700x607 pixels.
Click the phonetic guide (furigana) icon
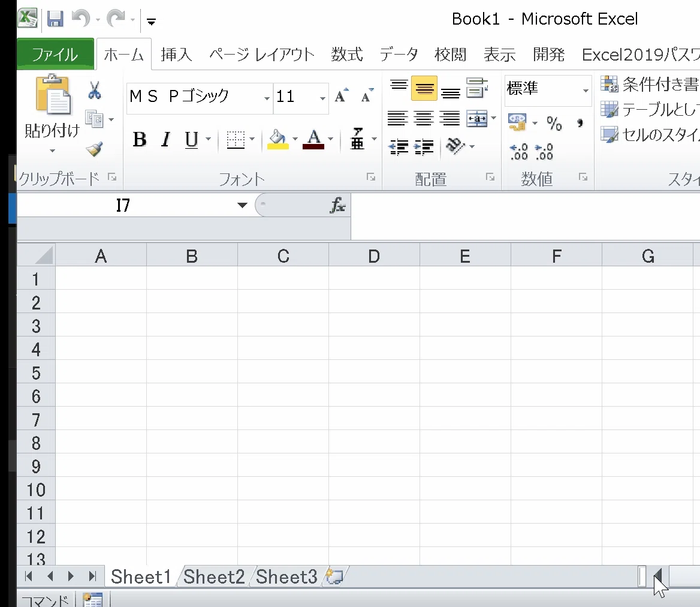pyautogui.click(x=357, y=139)
